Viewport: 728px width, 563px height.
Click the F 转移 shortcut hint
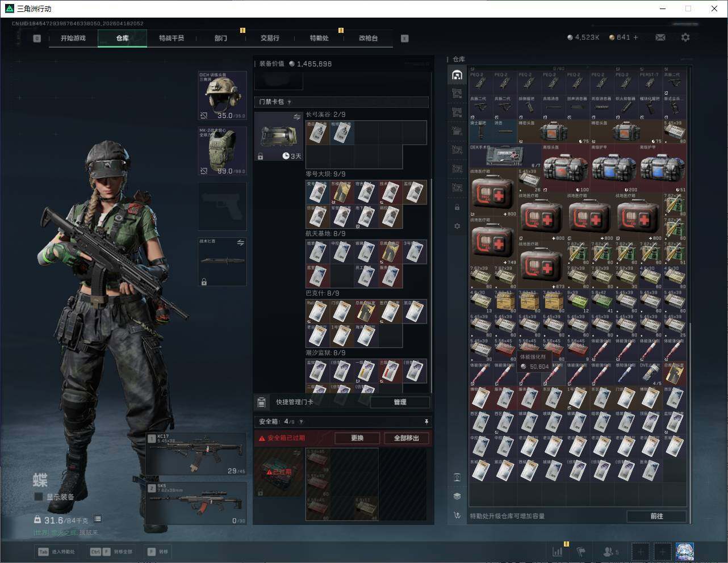tap(158, 552)
